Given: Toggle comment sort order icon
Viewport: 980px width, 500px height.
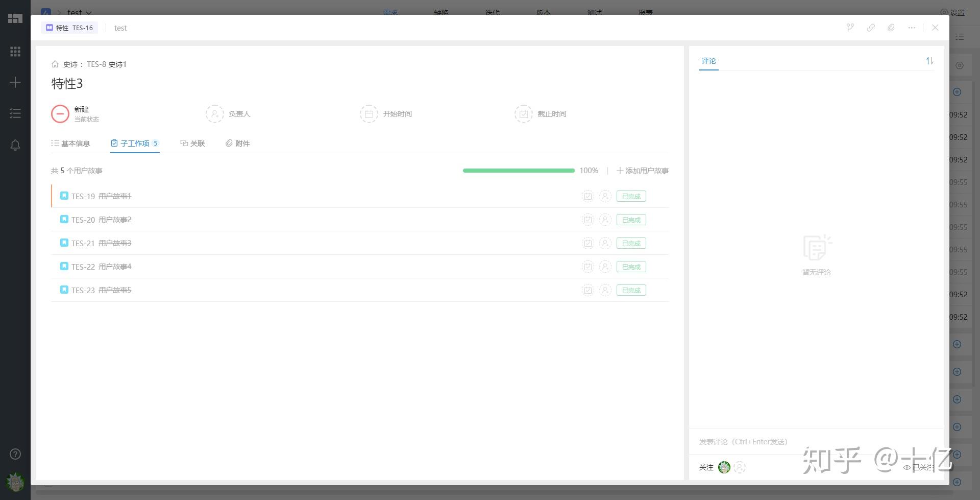Looking at the screenshot, I should point(929,61).
